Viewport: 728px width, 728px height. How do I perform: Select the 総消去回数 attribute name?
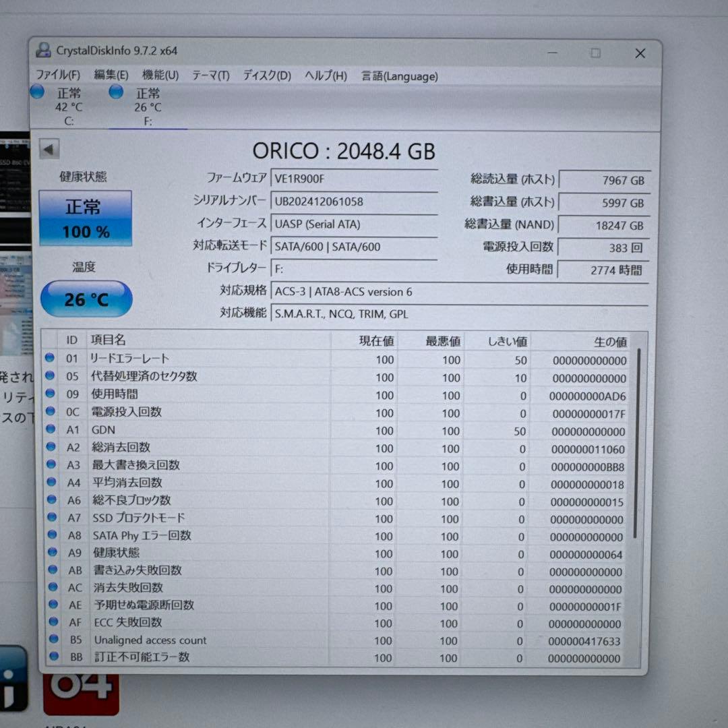pos(121,447)
